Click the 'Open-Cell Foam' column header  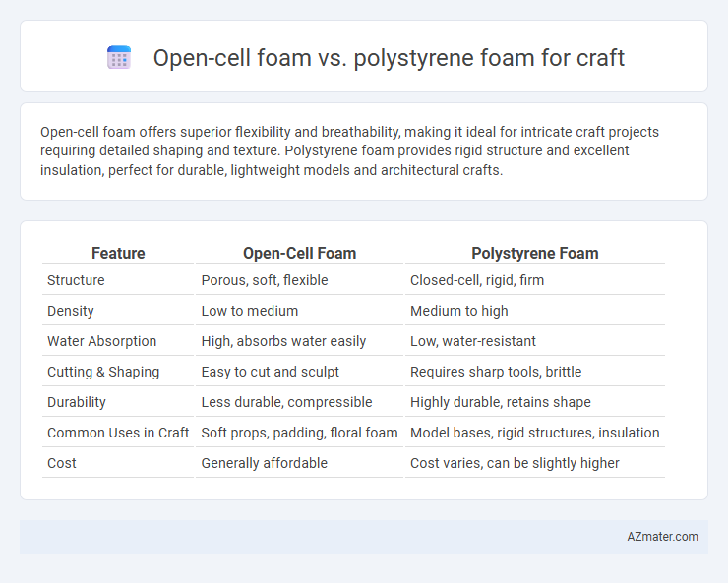coord(299,254)
